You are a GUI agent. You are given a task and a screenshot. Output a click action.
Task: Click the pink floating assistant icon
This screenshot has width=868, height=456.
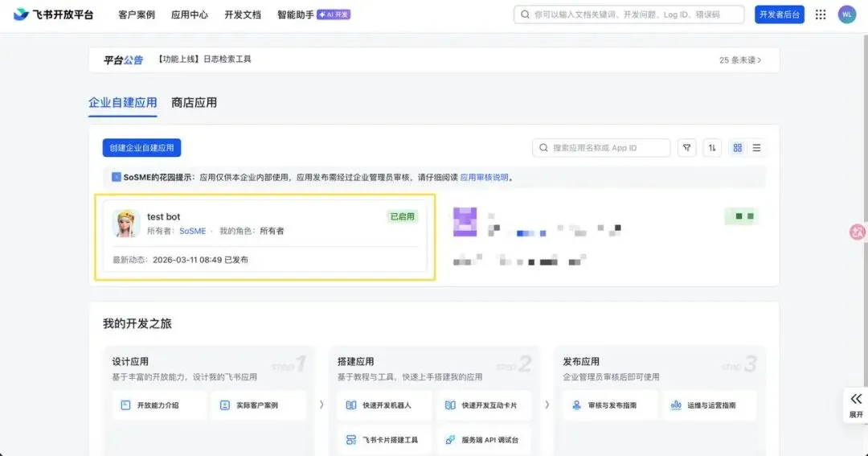pos(858,232)
